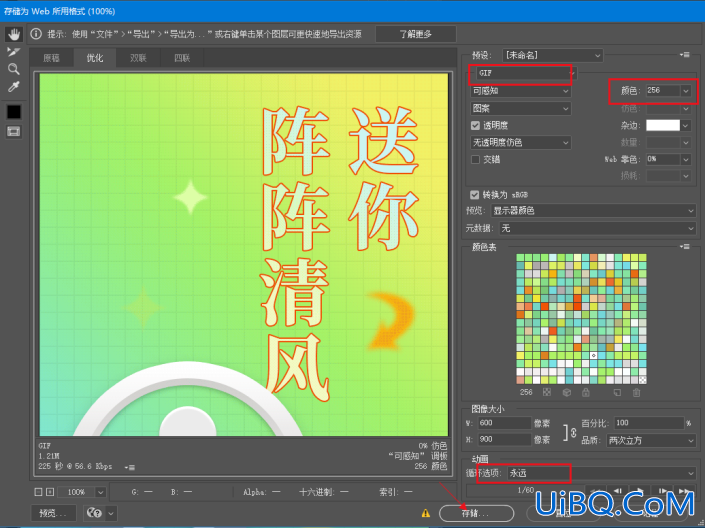Click the zoom in square icon
The height and width of the screenshot is (528, 705).
tap(50, 492)
